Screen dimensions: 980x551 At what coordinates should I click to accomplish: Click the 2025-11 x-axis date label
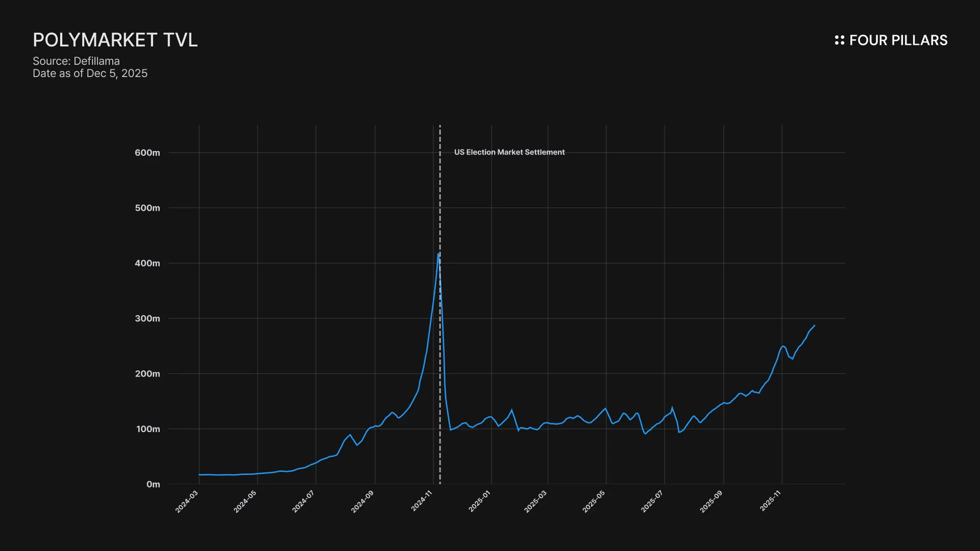click(770, 501)
